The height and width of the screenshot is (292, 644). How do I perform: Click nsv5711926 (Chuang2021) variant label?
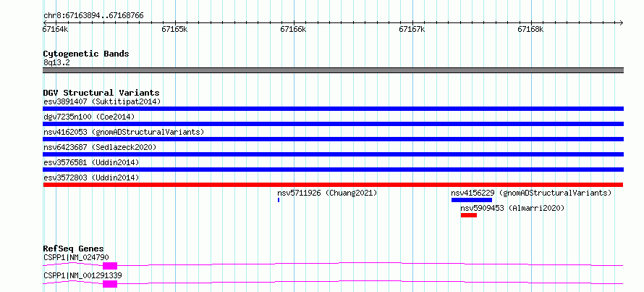[327, 193]
